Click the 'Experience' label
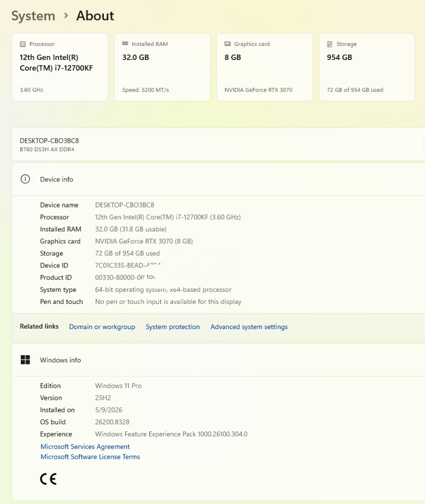Image resolution: width=425 pixels, height=504 pixels. pyautogui.click(x=56, y=434)
